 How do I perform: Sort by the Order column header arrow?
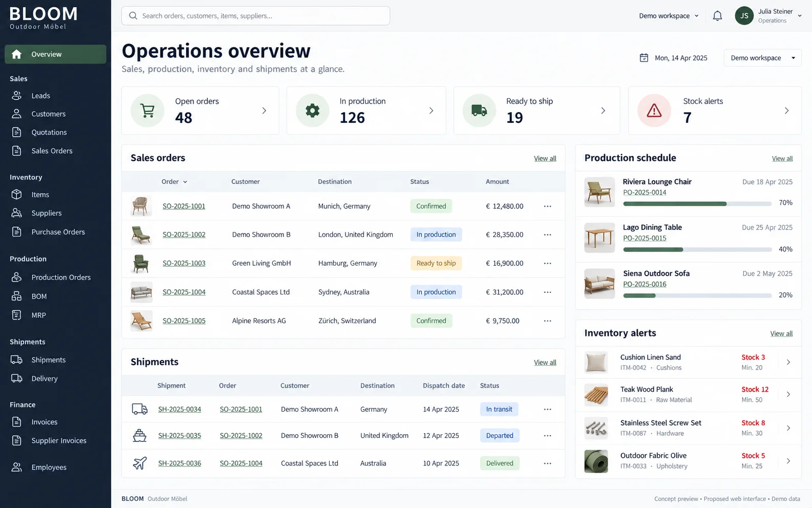pyautogui.click(x=185, y=182)
